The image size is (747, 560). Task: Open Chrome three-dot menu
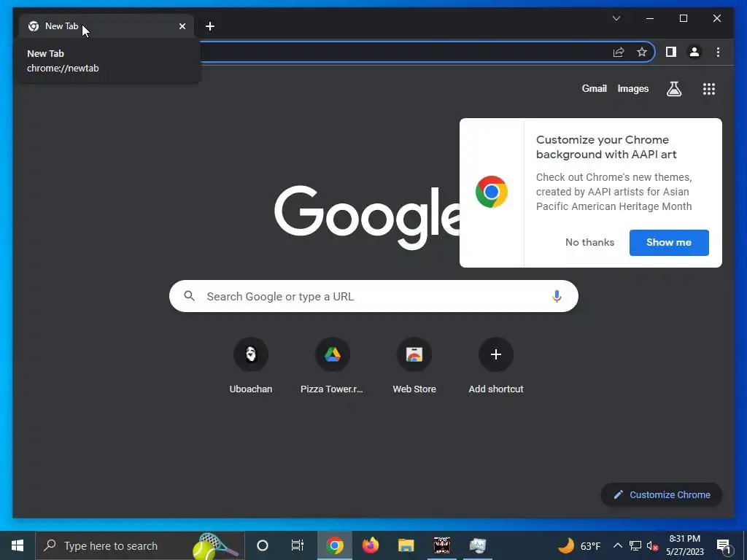pyautogui.click(x=718, y=52)
